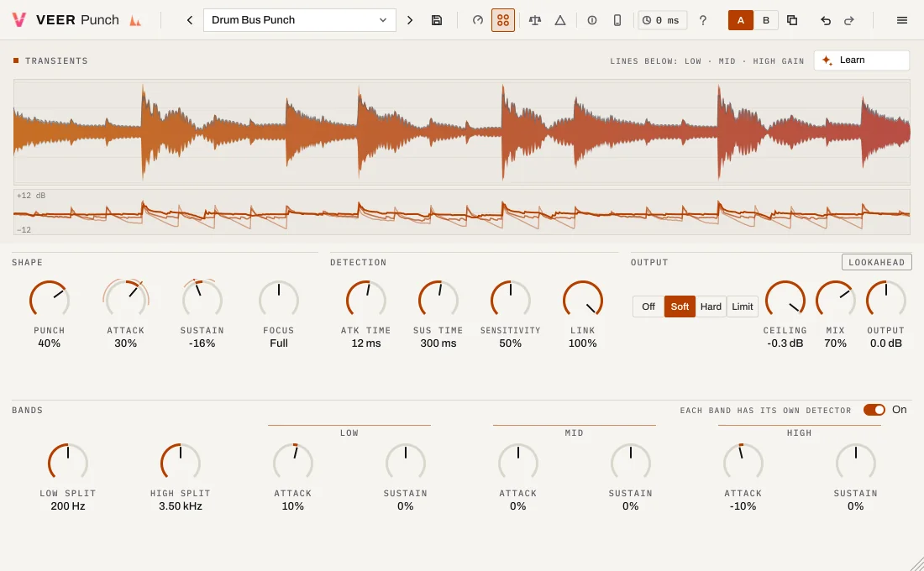Click the orange square beside TRANSIENTS

click(16, 60)
